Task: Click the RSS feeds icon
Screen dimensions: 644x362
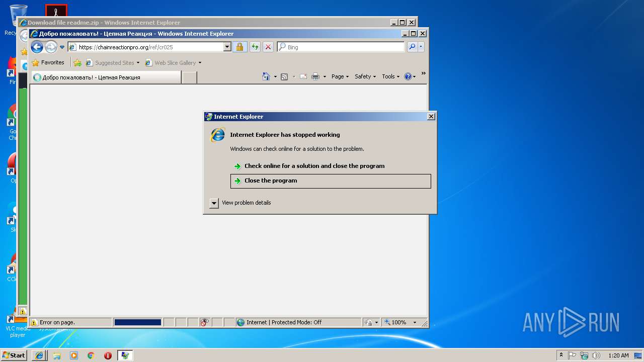Action: pyautogui.click(x=284, y=76)
